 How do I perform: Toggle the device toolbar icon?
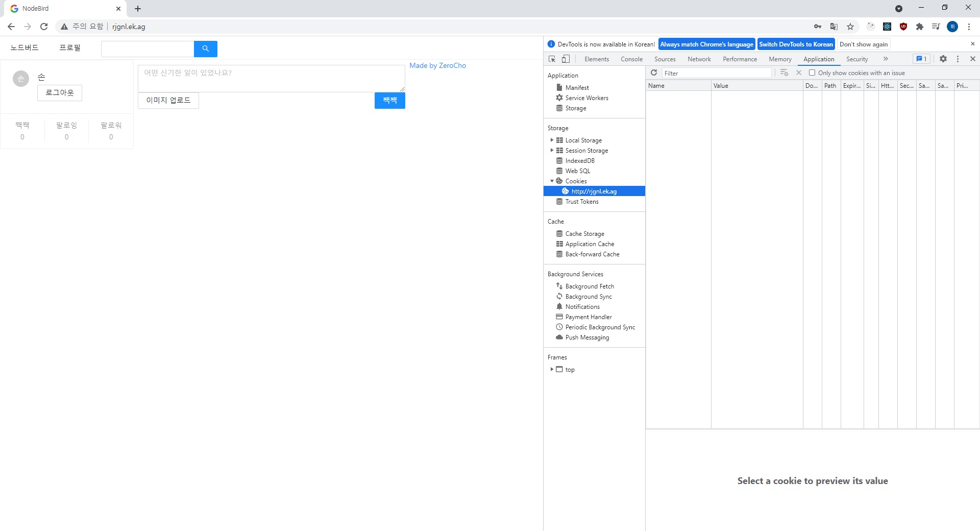(x=566, y=59)
